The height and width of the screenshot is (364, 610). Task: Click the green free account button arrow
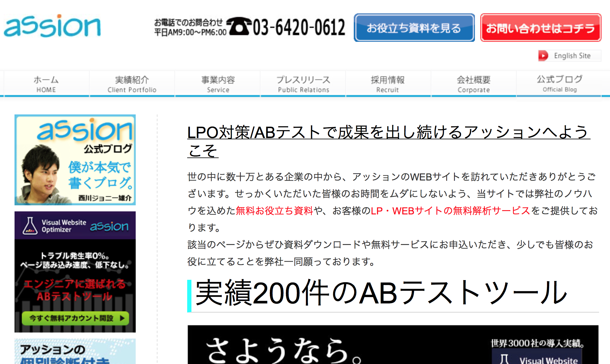(x=122, y=318)
